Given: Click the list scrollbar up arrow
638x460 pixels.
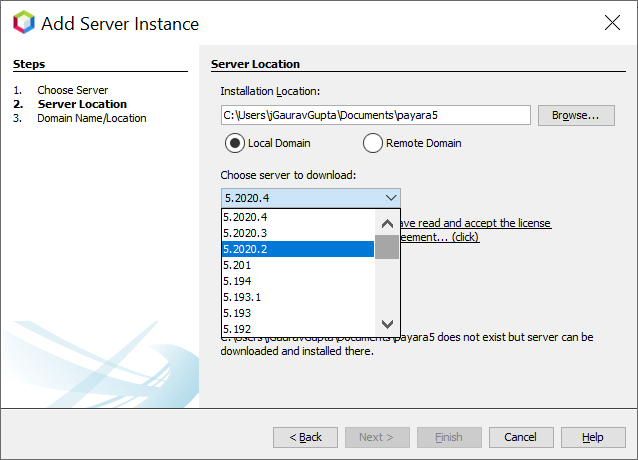Looking at the screenshot, I should coord(387,223).
